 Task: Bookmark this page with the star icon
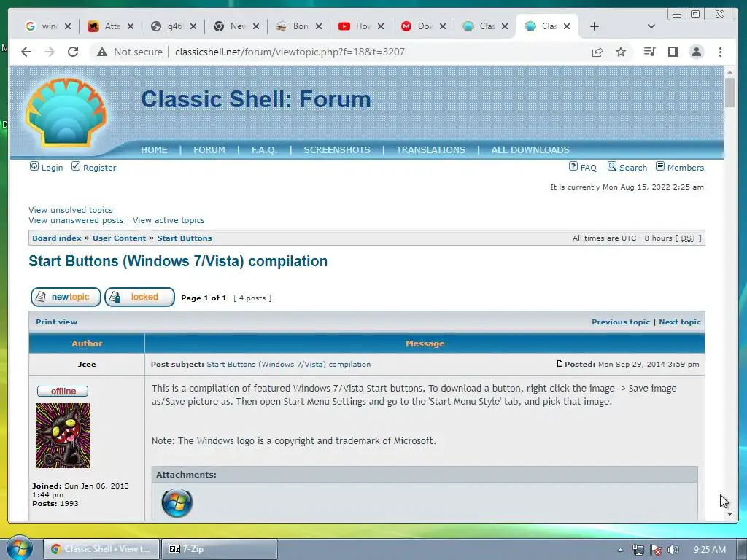coord(621,52)
